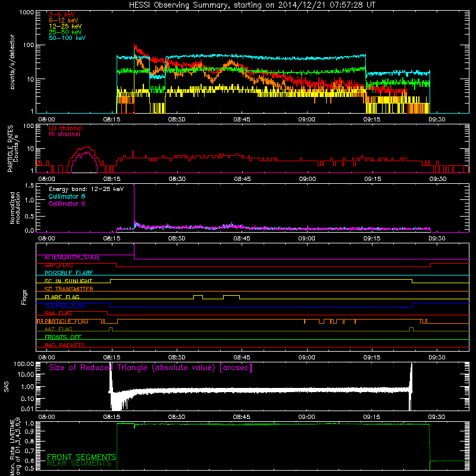The height and width of the screenshot is (476, 476).
Task: Click the PARTICLE_FLAG label
Action: tap(66, 321)
